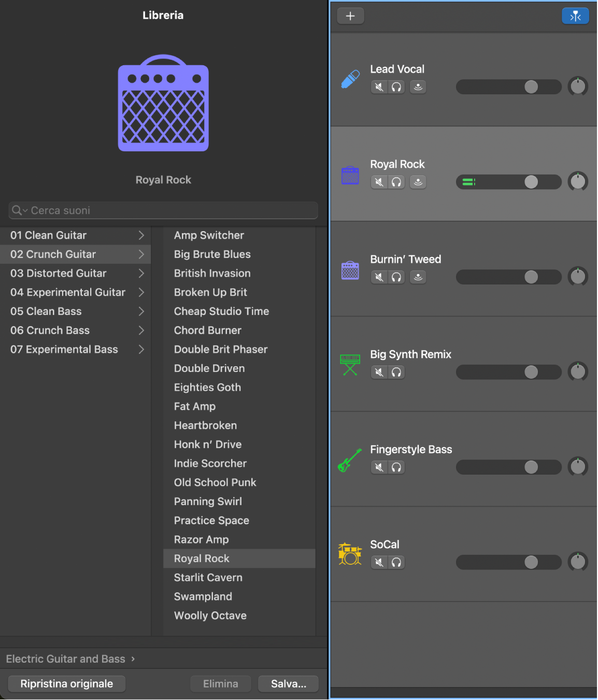Click the Salva... button
The width and height of the screenshot is (598, 700).
pyautogui.click(x=288, y=684)
